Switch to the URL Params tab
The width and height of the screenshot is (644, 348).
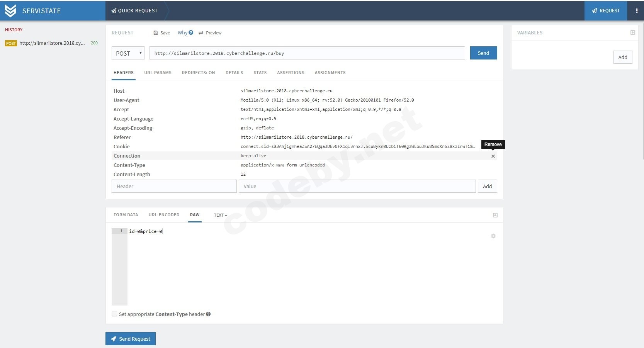pyautogui.click(x=158, y=73)
